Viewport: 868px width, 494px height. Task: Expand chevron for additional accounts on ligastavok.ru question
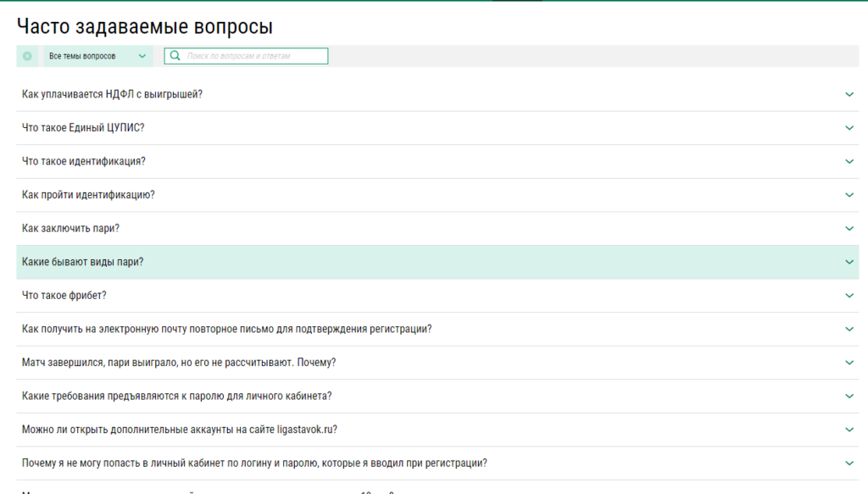849,430
